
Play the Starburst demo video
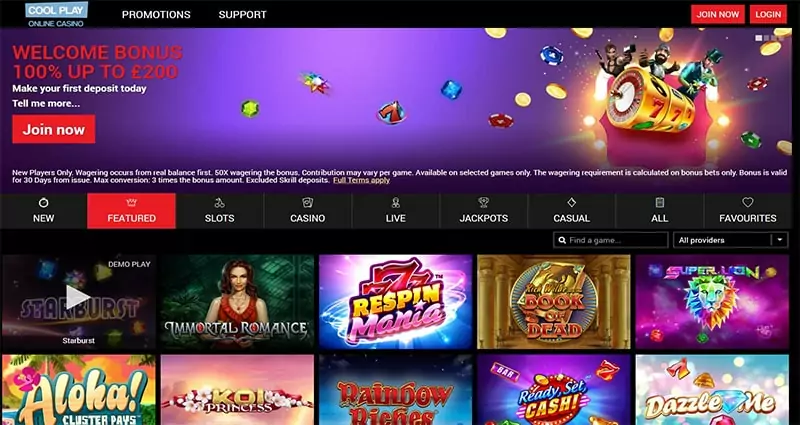tap(78, 297)
